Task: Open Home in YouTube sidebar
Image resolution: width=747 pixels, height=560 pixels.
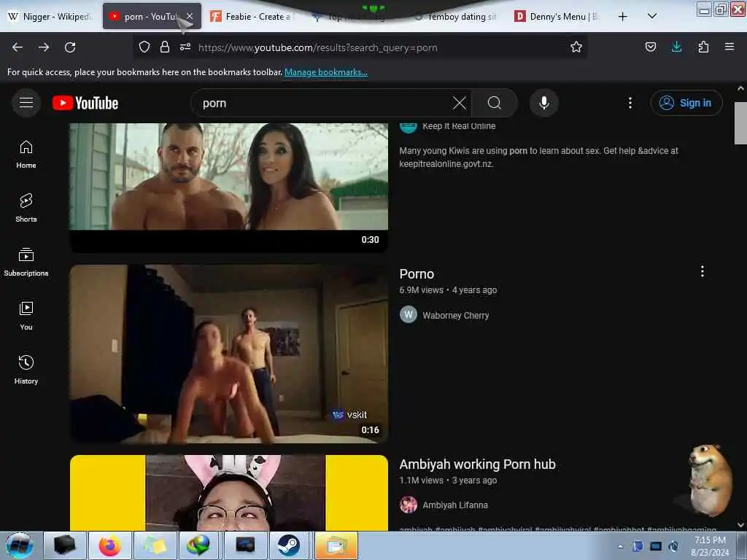Action: point(26,155)
